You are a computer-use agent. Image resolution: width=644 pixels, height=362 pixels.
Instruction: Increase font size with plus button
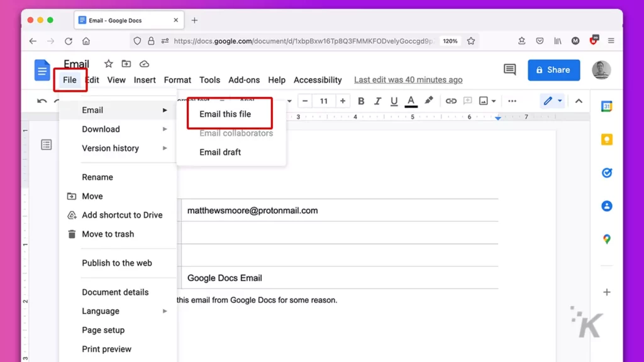(343, 101)
